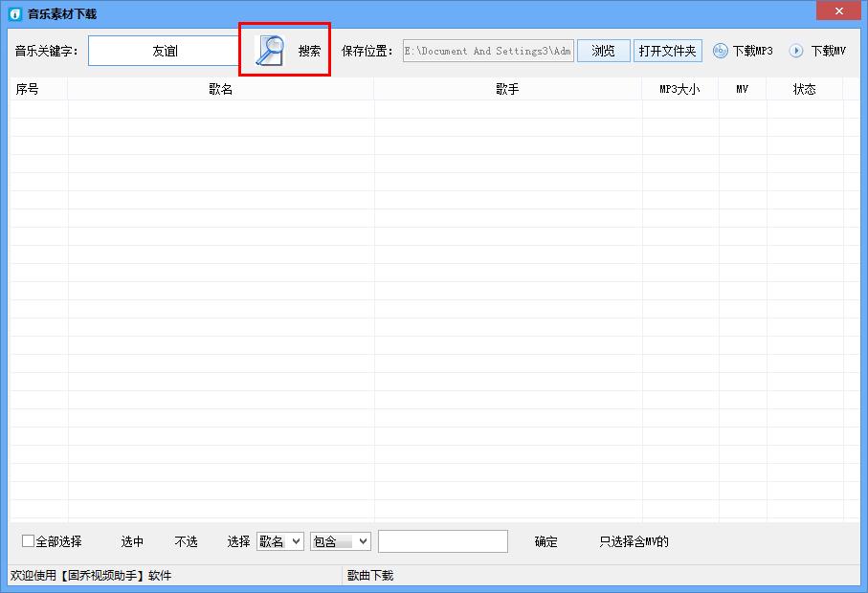Click the 不选 deselect button

click(x=186, y=541)
